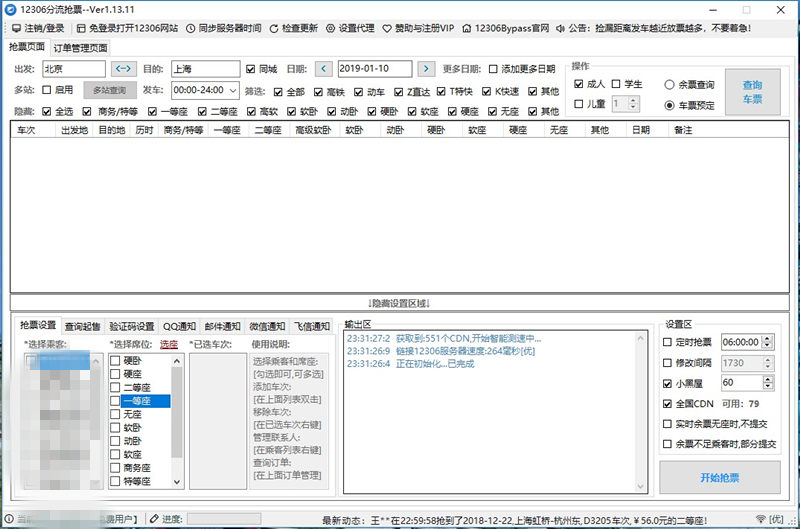Open the 查询起售 settings tab
Viewport: 800px width, 529px height.
(x=83, y=326)
